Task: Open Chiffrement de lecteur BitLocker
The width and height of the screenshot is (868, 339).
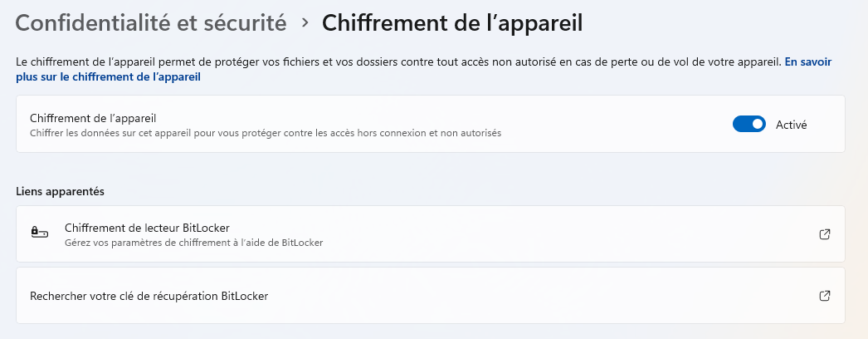Action: (147, 228)
